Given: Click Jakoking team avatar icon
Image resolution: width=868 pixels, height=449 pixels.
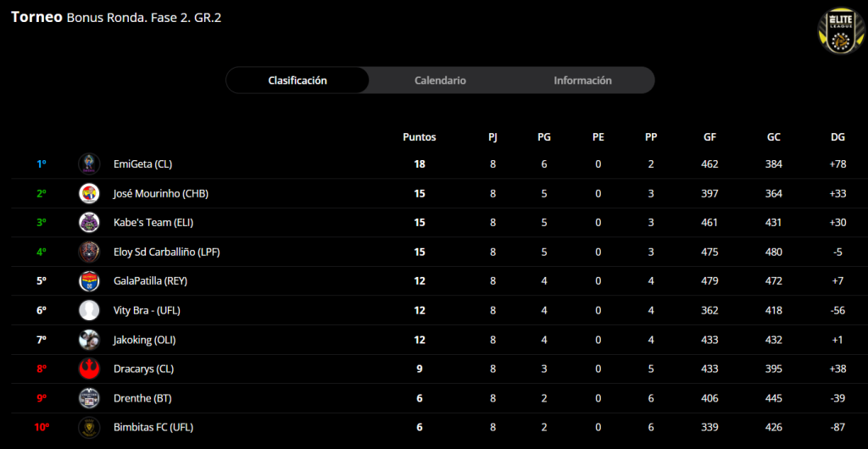Looking at the screenshot, I should pos(89,340).
